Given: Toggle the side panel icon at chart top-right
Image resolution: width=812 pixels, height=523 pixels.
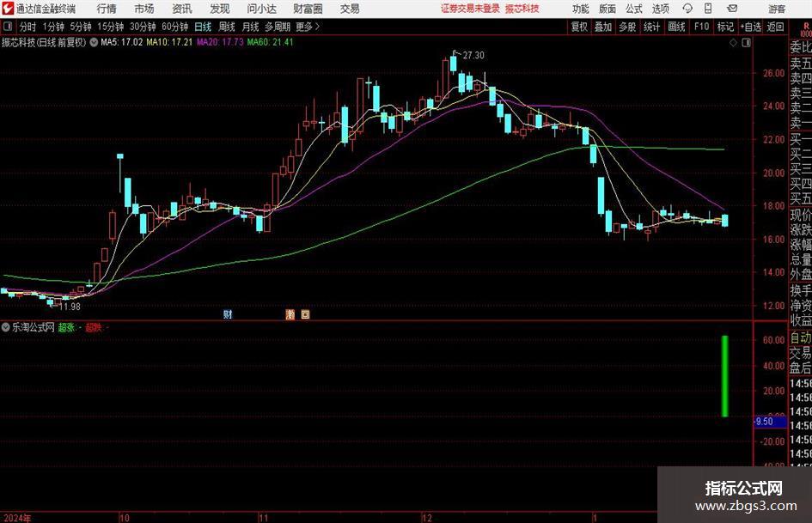Looking at the screenshot, I should click(746, 43).
